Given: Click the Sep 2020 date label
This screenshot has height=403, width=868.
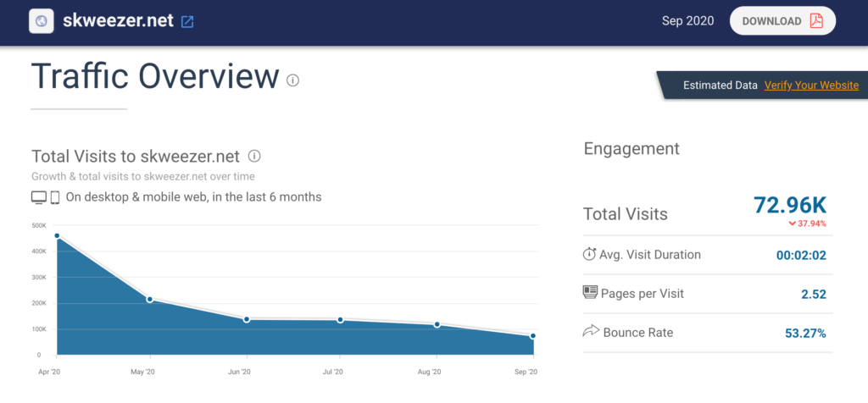Looking at the screenshot, I should click(687, 21).
